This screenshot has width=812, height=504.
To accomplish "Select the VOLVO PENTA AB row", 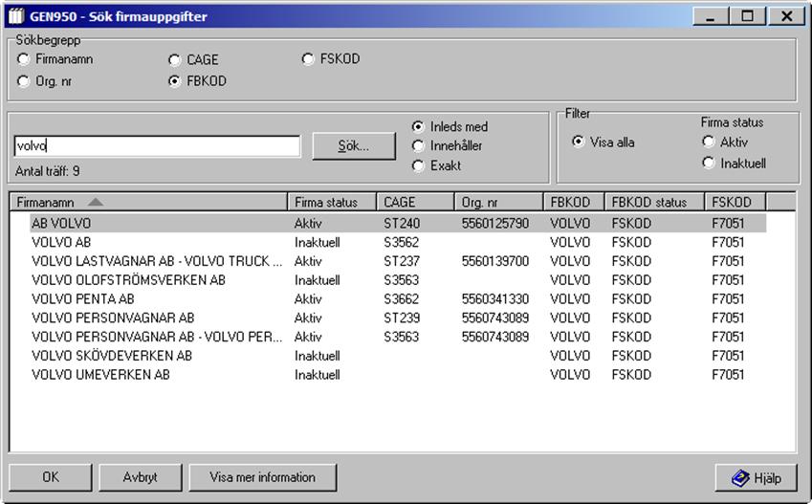I will 398,299.
